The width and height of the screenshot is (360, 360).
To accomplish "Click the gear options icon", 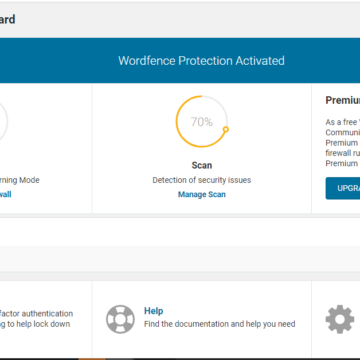I will coord(340,319).
